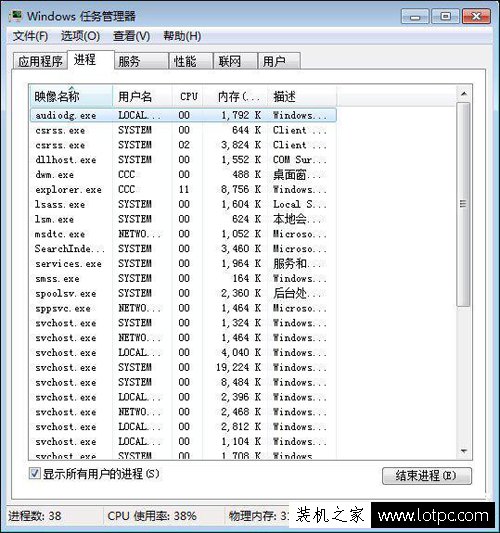Click the scrollbar up arrow
500x533 pixels.
tap(464, 94)
